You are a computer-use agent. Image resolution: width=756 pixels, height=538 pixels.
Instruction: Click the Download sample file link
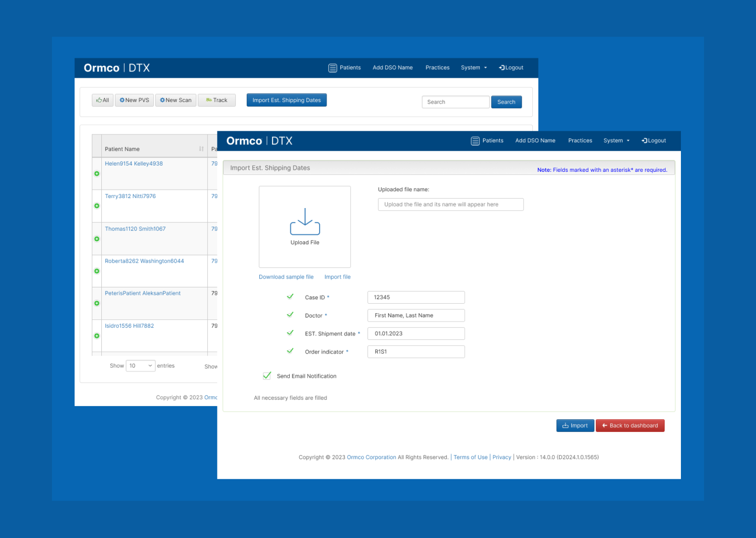pyautogui.click(x=286, y=277)
